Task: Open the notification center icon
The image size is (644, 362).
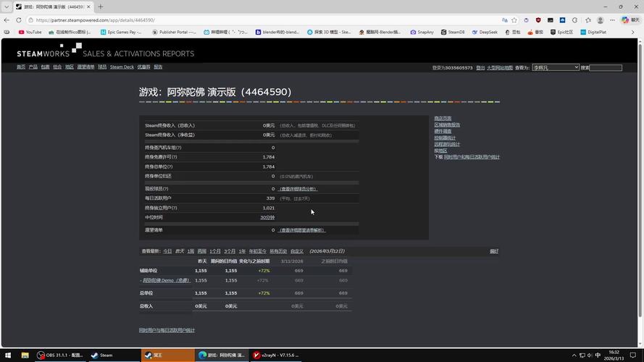Action: [x=633, y=355]
